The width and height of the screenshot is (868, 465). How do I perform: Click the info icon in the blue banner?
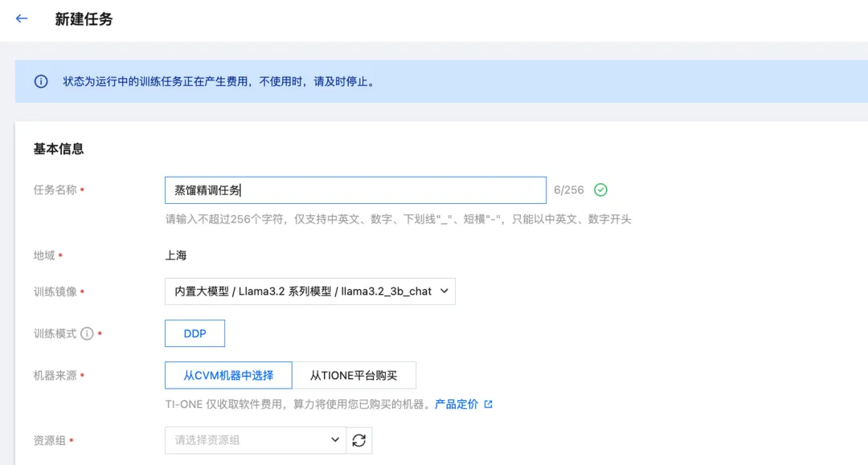(x=41, y=82)
